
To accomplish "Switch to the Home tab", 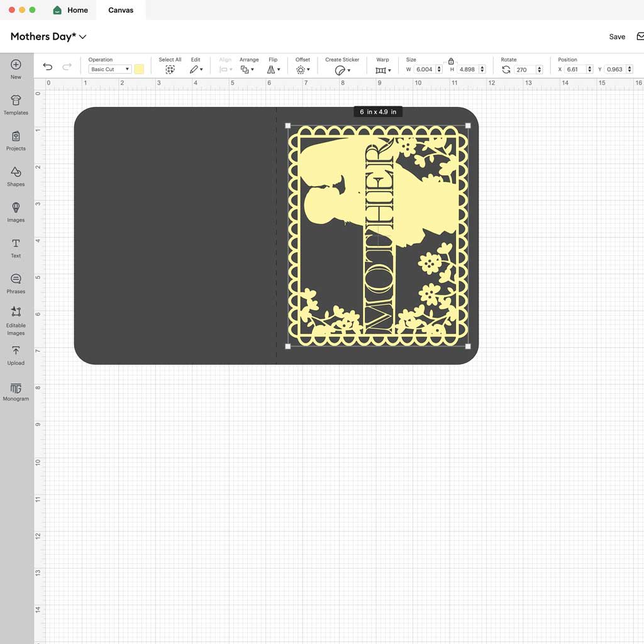I will coord(70,10).
